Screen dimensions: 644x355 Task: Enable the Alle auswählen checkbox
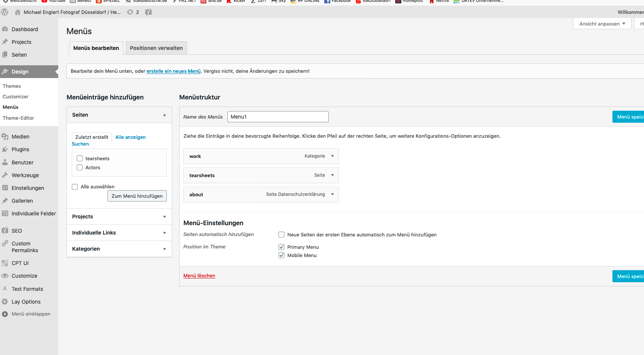(75, 187)
